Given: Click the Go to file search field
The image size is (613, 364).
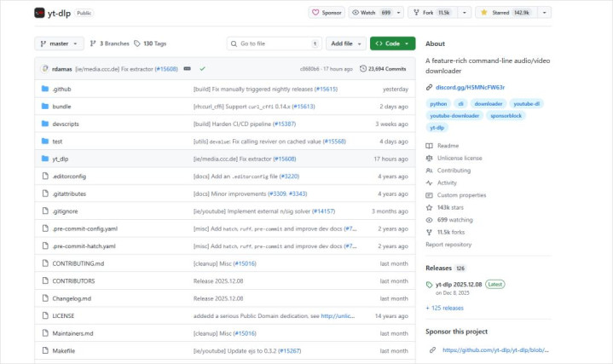Looking at the screenshot, I should pyautogui.click(x=273, y=43).
